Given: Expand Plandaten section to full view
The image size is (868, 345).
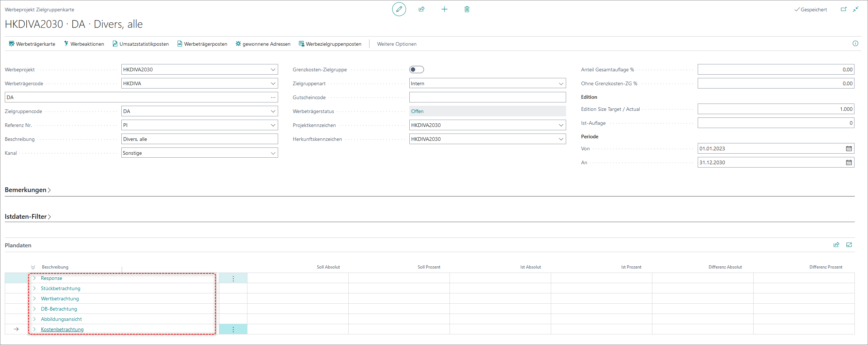Looking at the screenshot, I should click(849, 245).
